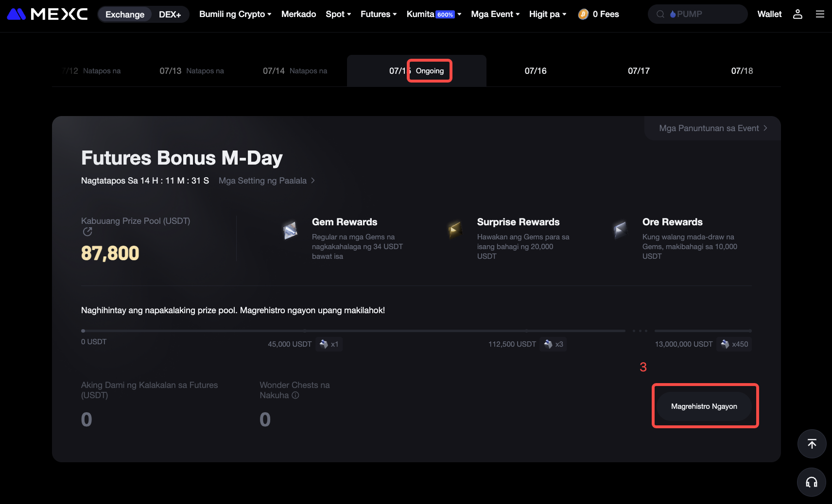Click the Ore Rewards title

[x=673, y=222]
